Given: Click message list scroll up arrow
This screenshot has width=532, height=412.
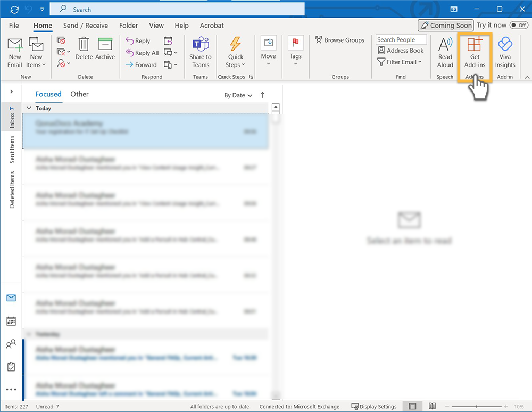Looking at the screenshot, I should click(276, 108).
